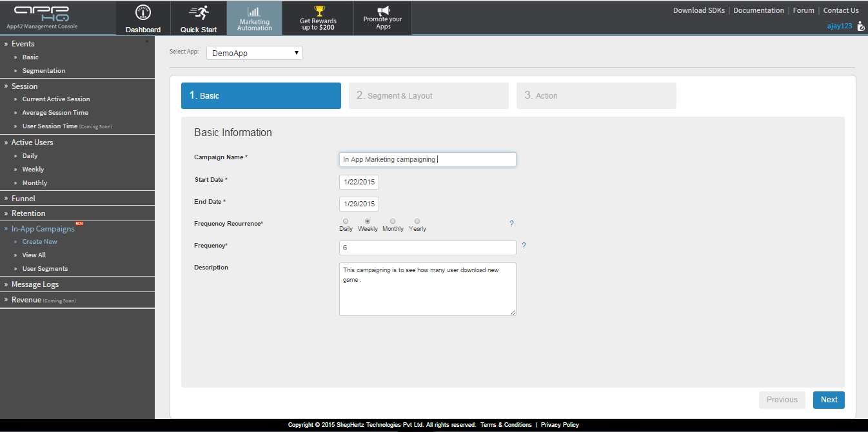Select the Yearly recurrence radio button
Screen dimensions: 868x432
point(417,221)
